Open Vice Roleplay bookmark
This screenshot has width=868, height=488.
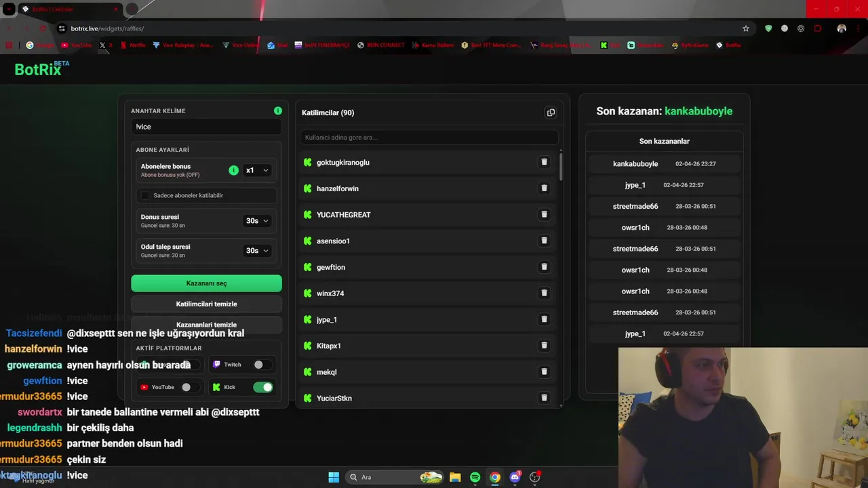tap(182, 45)
